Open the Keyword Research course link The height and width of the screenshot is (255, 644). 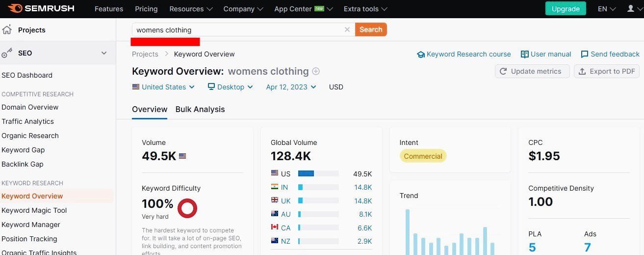pyautogui.click(x=469, y=54)
